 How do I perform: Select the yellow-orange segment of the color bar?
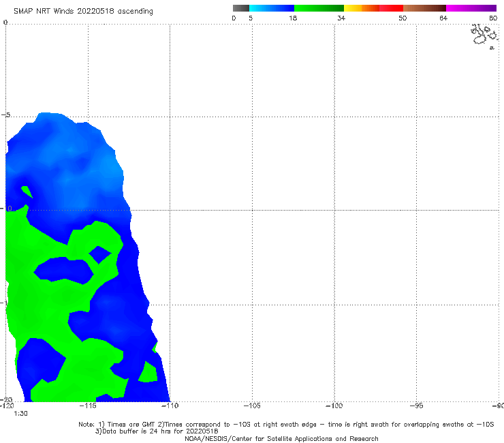click(x=362, y=8)
